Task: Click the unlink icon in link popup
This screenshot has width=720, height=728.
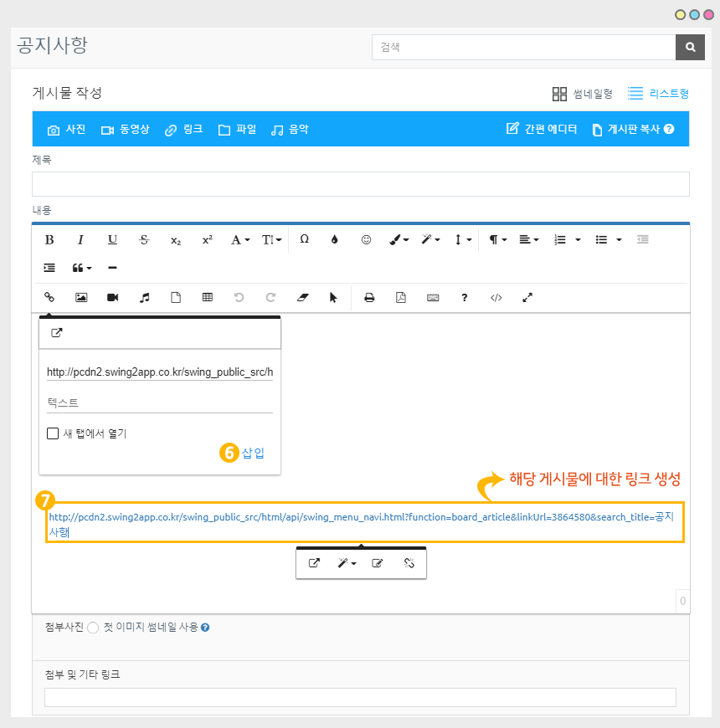Action: tap(409, 563)
